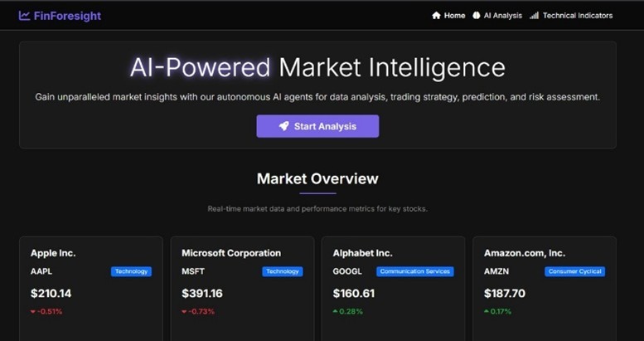Click the Home house icon
644x341 pixels.
(x=436, y=16)
